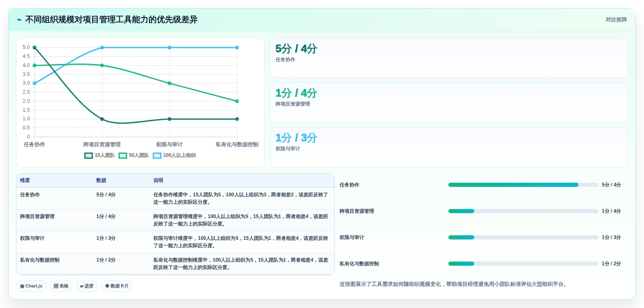644x308 pixels.
Task: Toggle the 50人团队 legend swatch
Action: (123, 156)
